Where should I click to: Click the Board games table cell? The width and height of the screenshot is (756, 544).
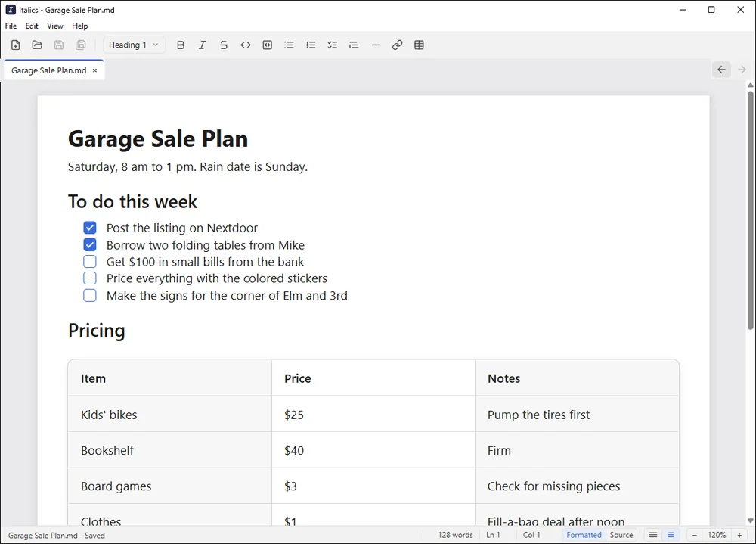(x=170, y=486)
